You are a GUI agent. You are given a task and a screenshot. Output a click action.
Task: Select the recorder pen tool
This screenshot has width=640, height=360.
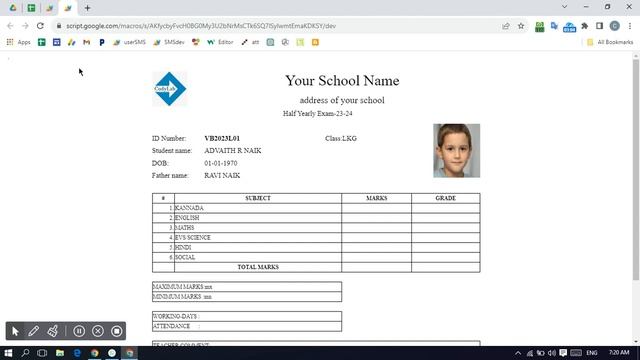pyautogui.click(x=33, y=331)
